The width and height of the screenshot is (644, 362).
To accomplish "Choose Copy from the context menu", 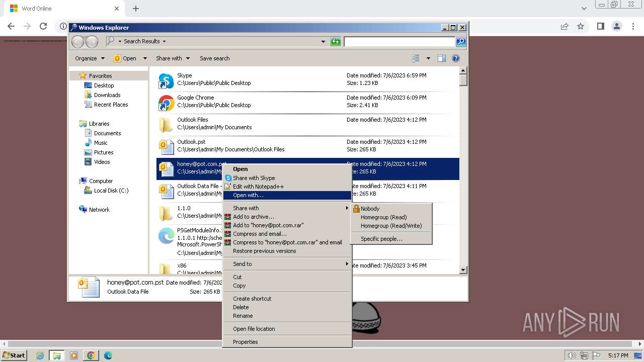I will click(287, 286).
